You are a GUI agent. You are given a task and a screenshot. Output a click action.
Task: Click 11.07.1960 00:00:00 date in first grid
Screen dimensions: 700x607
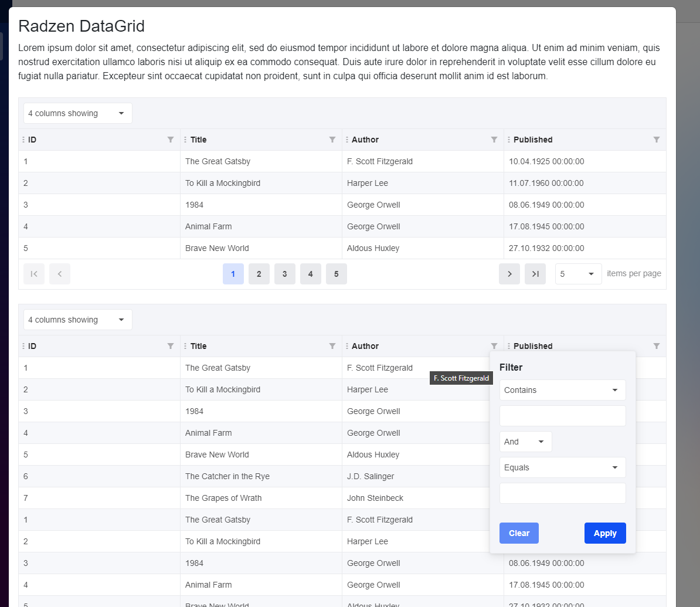546,183
